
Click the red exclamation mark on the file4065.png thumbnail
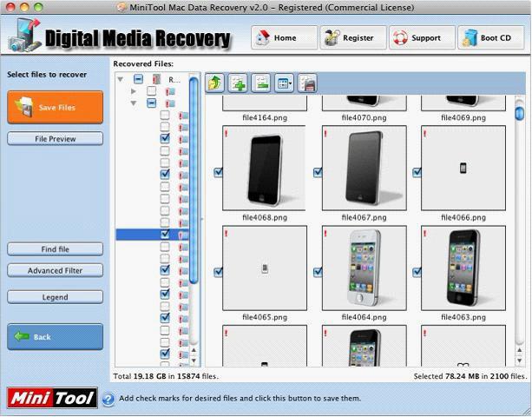(x=227, y=234)
